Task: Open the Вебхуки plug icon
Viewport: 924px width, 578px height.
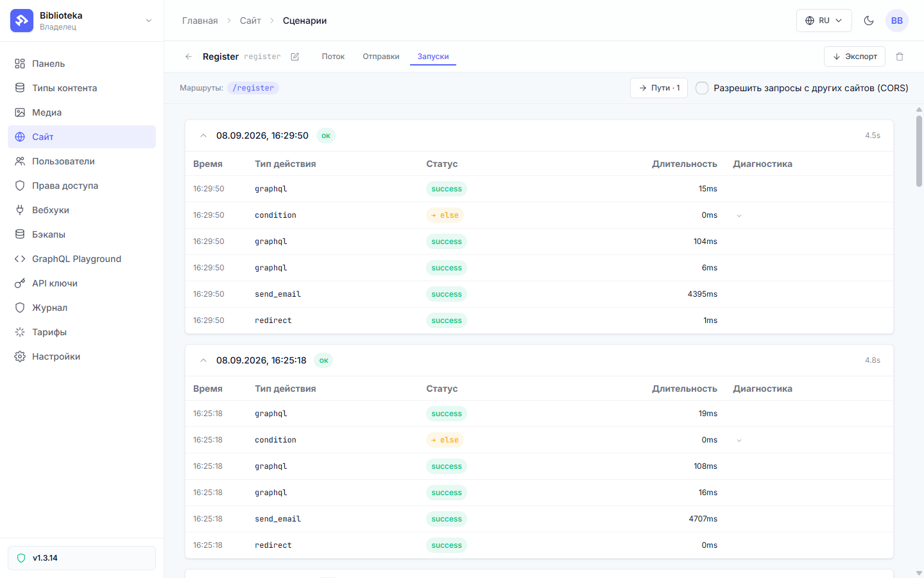Action: [x=20, y=210]
